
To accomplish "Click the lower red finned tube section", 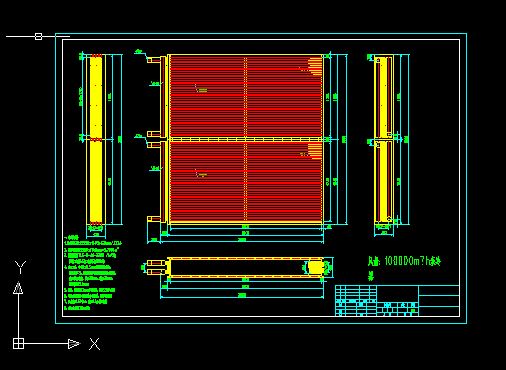I will (246, 181).
